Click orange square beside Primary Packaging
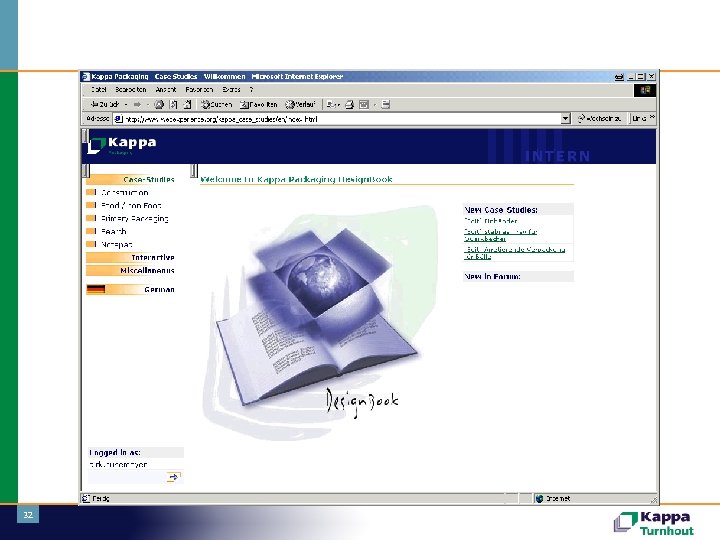The image size is (720, 540). coord(91,218)
